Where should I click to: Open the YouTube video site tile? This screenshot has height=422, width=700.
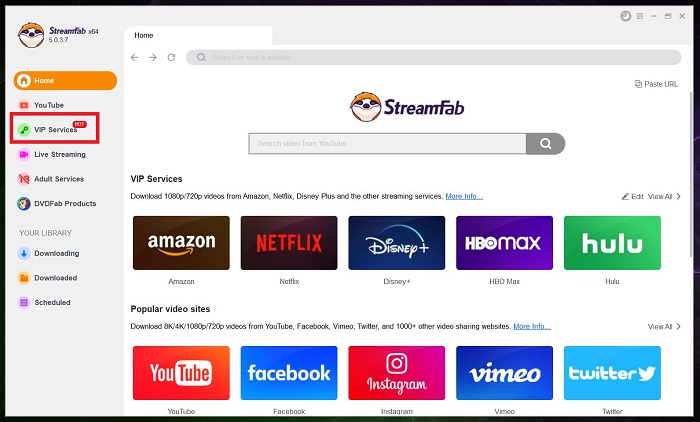pos(181,373)
